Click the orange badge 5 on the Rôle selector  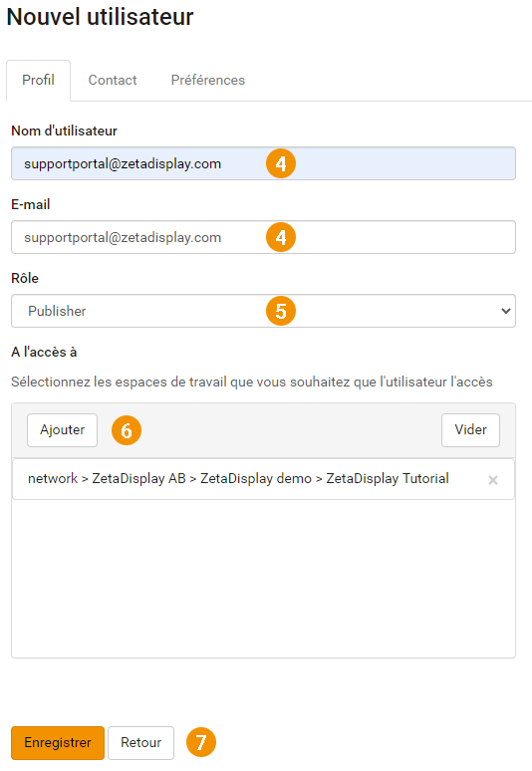[281, 311]
